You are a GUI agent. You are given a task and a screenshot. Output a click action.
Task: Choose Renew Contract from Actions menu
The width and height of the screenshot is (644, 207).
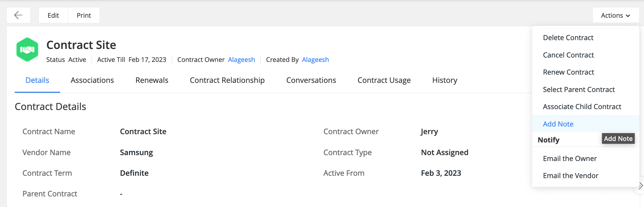(x=568, y=72)
